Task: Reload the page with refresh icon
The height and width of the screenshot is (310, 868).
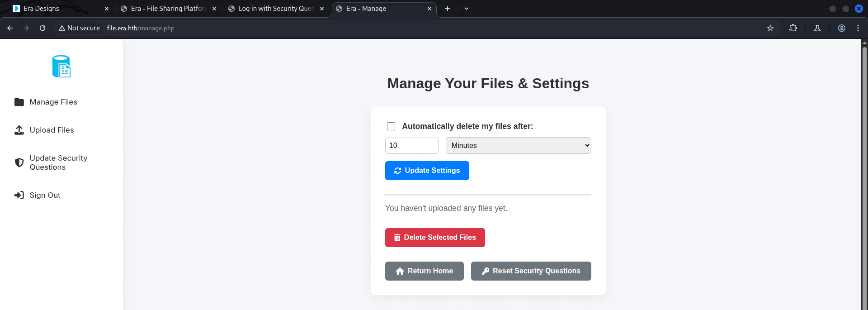Action: pyautogui.click(x=42, y=28)
